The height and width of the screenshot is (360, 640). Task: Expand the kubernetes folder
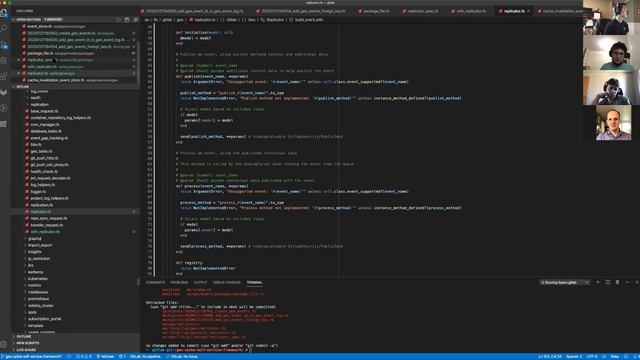[x=38, y=278]
